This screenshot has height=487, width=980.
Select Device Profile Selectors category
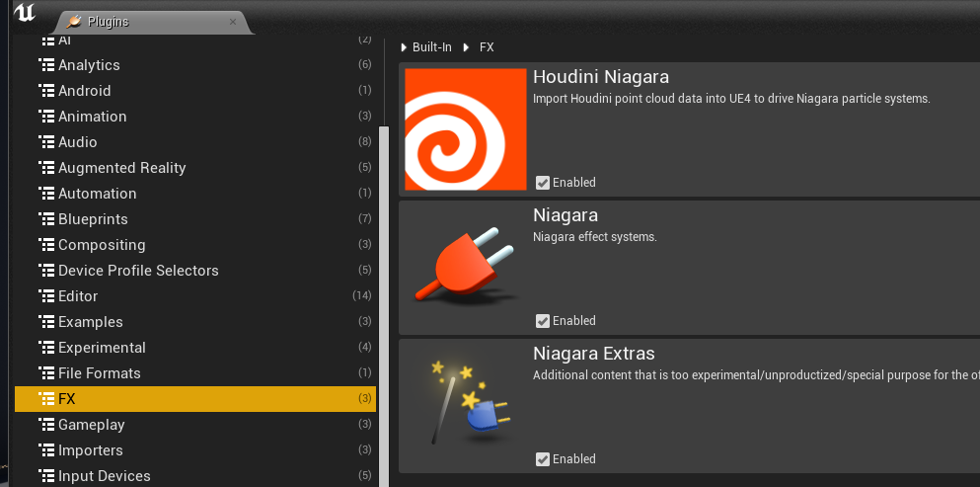pyautogui.click(x=195, y=271)
